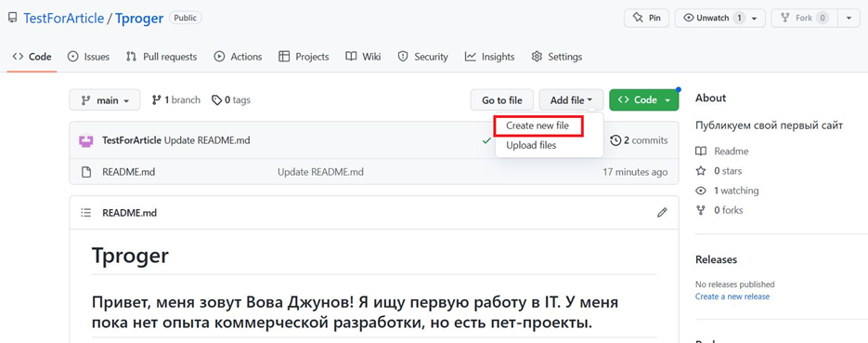Open the Security tab
This screenshot has width=868, height=343.
(423, 57)
